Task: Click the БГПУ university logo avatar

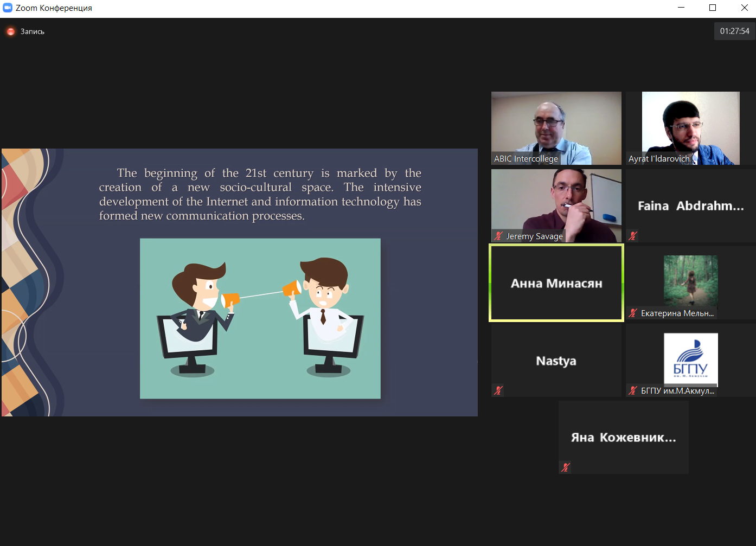Action: click(690, 358)
